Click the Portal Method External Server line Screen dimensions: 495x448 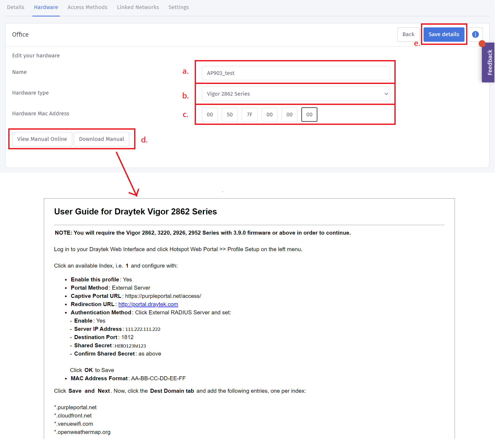click(110, 288)
